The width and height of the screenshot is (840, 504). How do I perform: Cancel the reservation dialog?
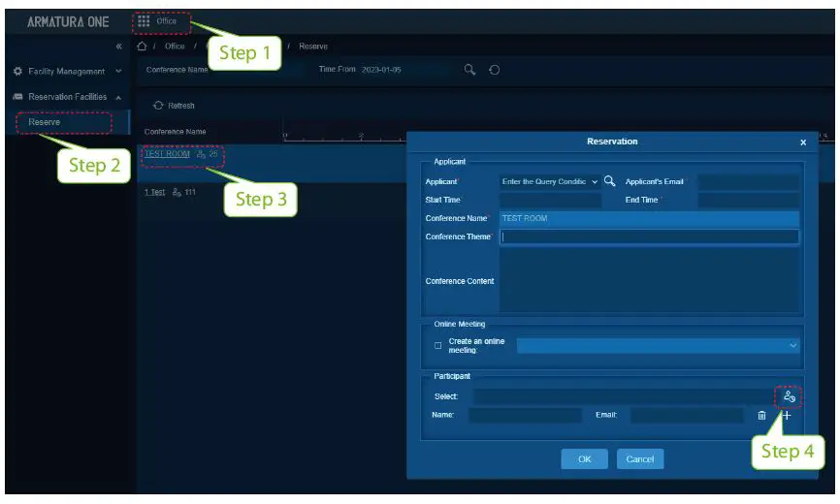640,459
